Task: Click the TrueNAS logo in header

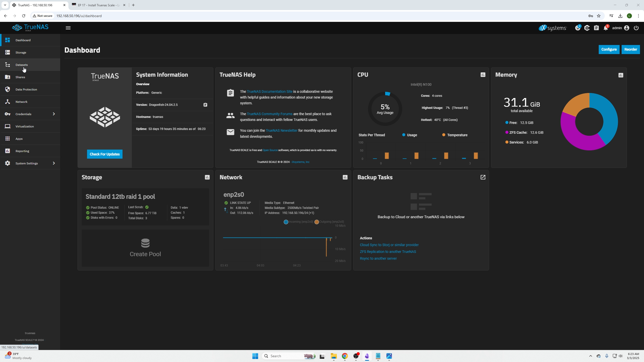Action: tap(30, 28)
